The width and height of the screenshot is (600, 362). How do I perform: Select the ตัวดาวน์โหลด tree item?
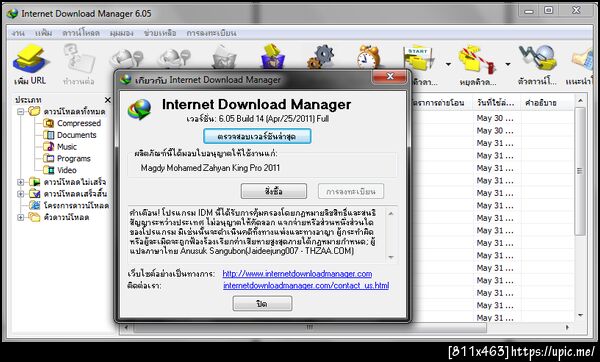tap(66, 217)
